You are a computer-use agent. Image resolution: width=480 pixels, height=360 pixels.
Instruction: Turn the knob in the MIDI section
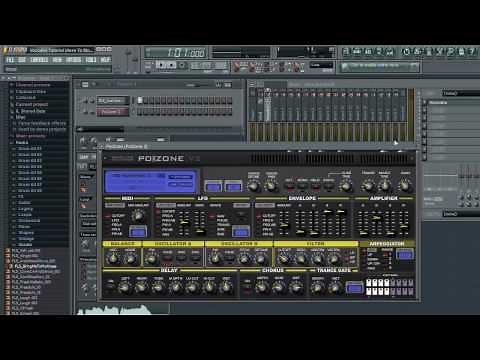point(137,216)
